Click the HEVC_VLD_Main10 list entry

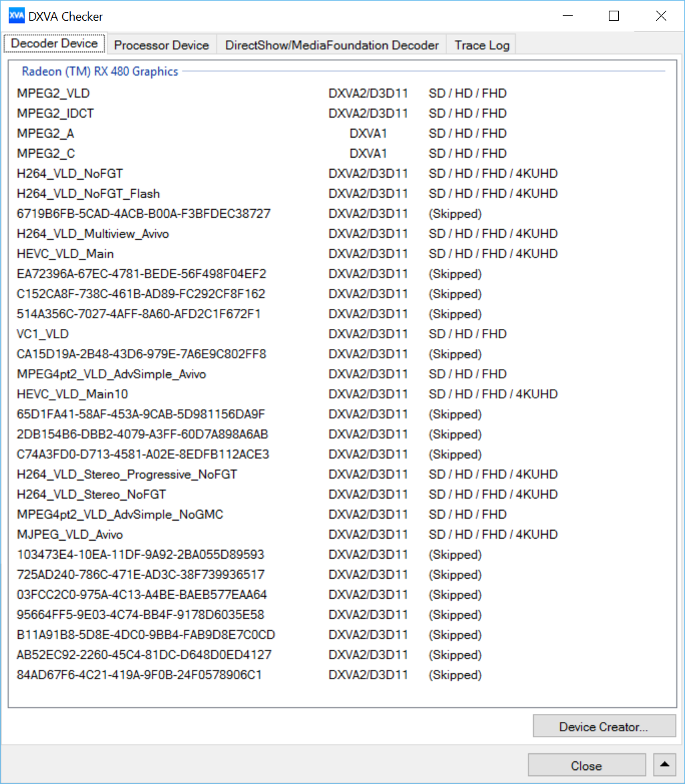click(72, 394)
